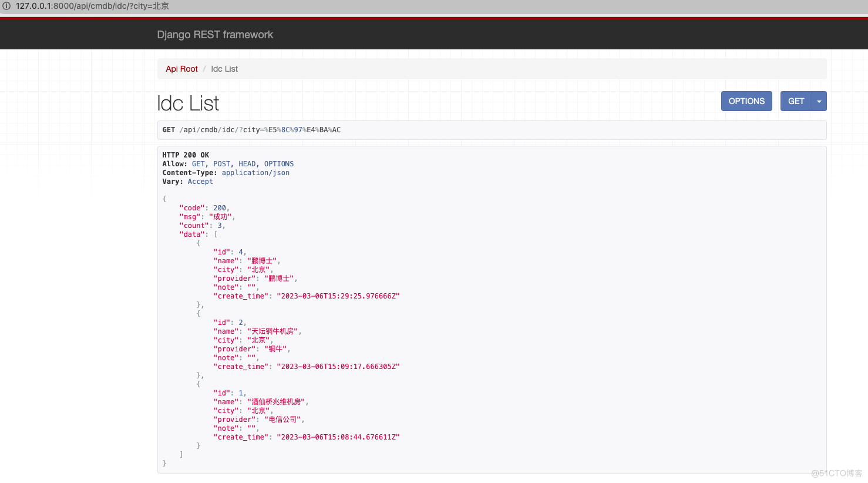Click the city line under id 2
This screenshot has height=483, width=868.
point(243,340)
